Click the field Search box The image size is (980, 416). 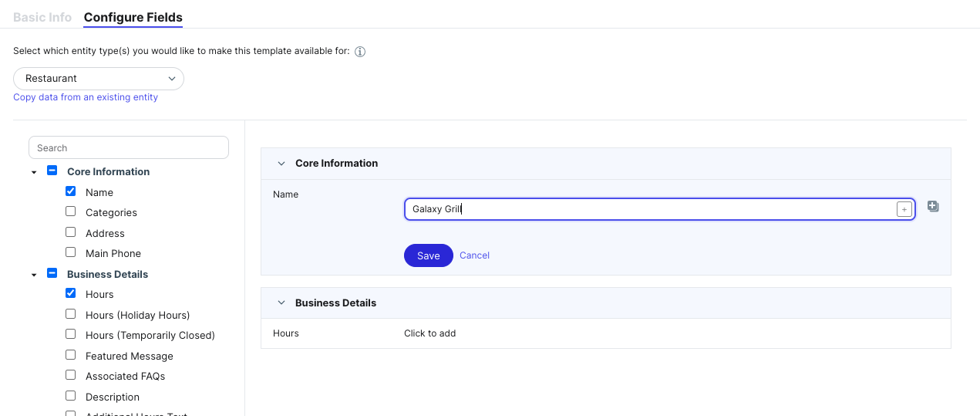[129, 147]
